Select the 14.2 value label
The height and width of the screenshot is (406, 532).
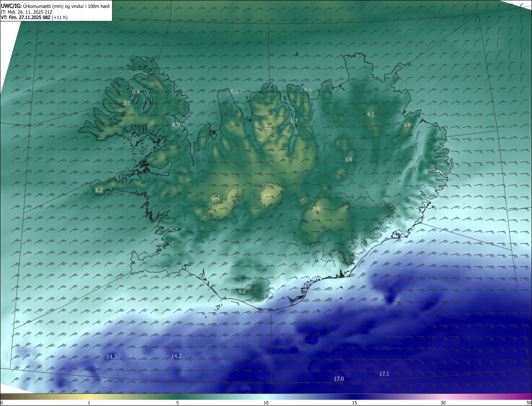[176, 356]
